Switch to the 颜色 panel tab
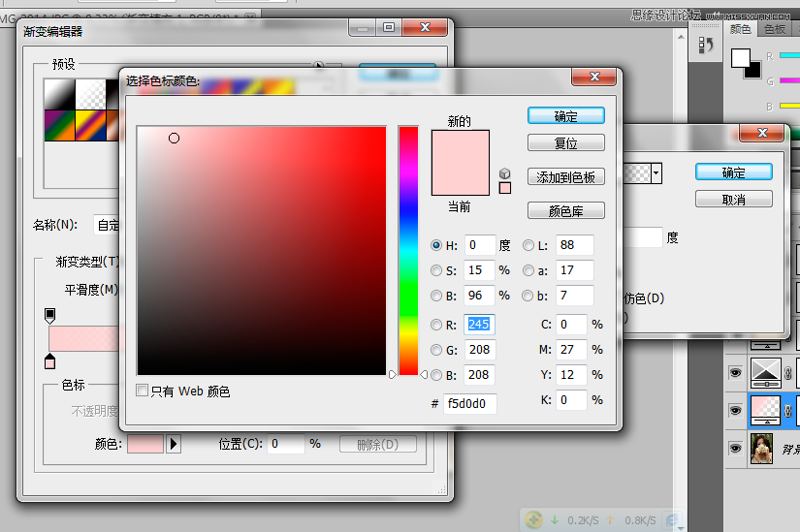Screen dimensions: 800x532 [740, 29]
